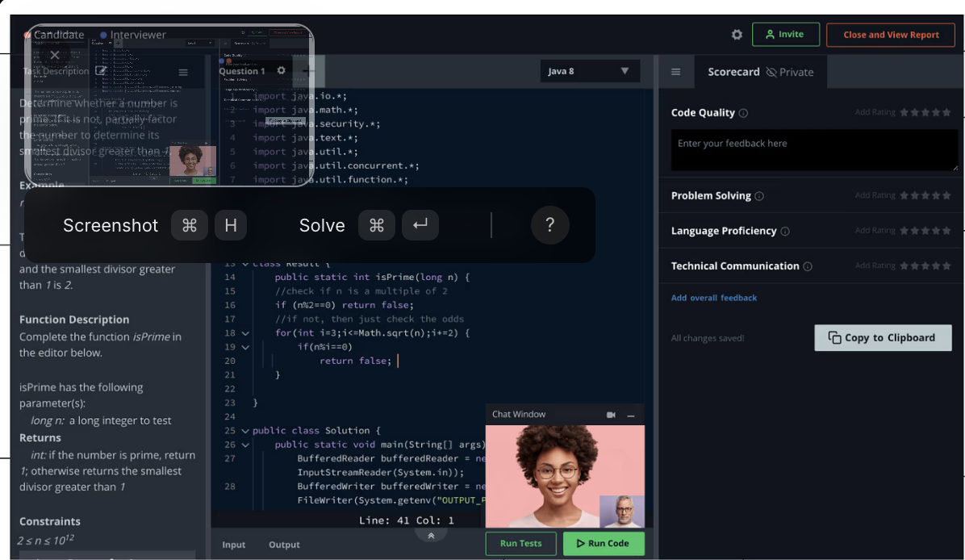Viewport: 965px width, 560px height.
Task: Click the Question 1 settings gear
Action: (x=282, y=71)
